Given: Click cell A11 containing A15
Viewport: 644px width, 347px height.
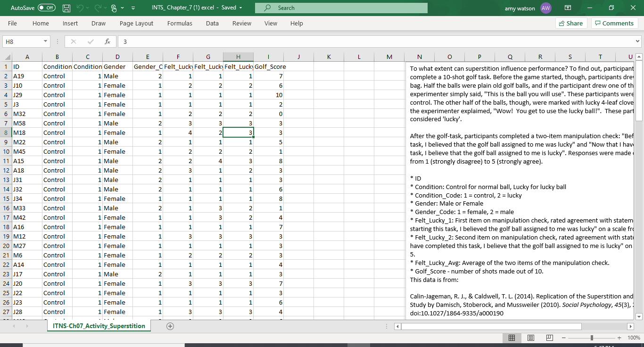Looking at the screenshot, I should [27, 161].
